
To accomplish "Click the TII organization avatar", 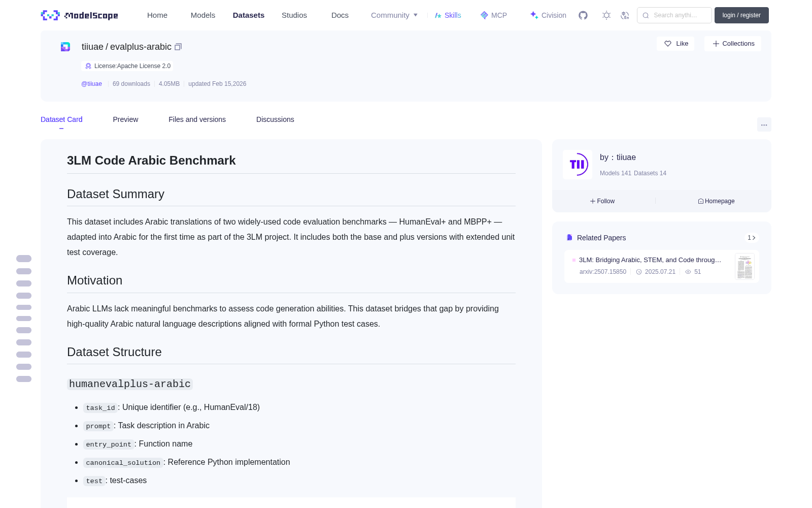I will 578,164.
